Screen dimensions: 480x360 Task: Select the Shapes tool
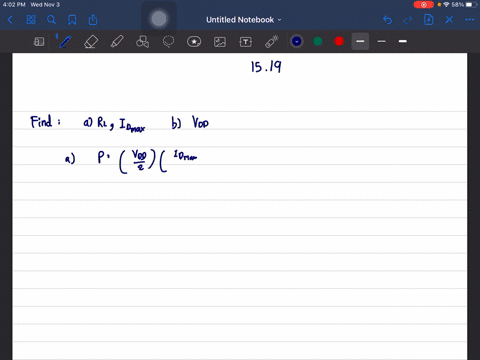142,42
